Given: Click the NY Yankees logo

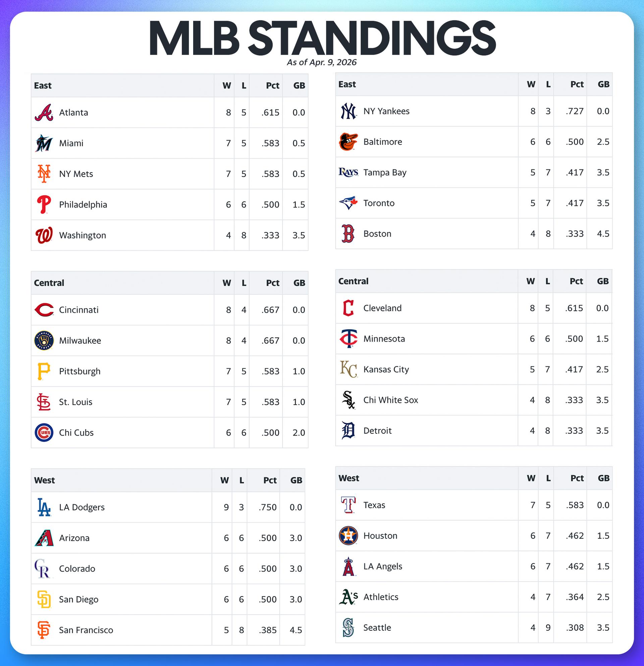Looking at the screenshot, I should 348,111.
